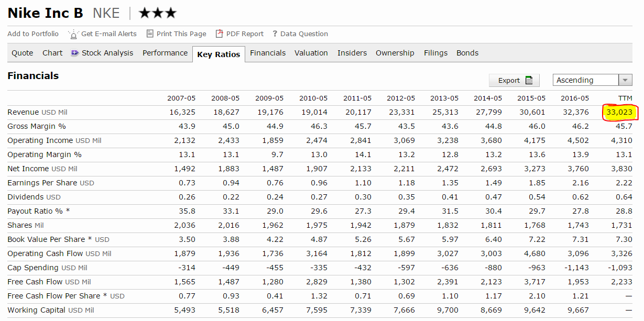Go to the Ownership tab
This screenshot has height=321, width=644.
click(x=395, y=53)
